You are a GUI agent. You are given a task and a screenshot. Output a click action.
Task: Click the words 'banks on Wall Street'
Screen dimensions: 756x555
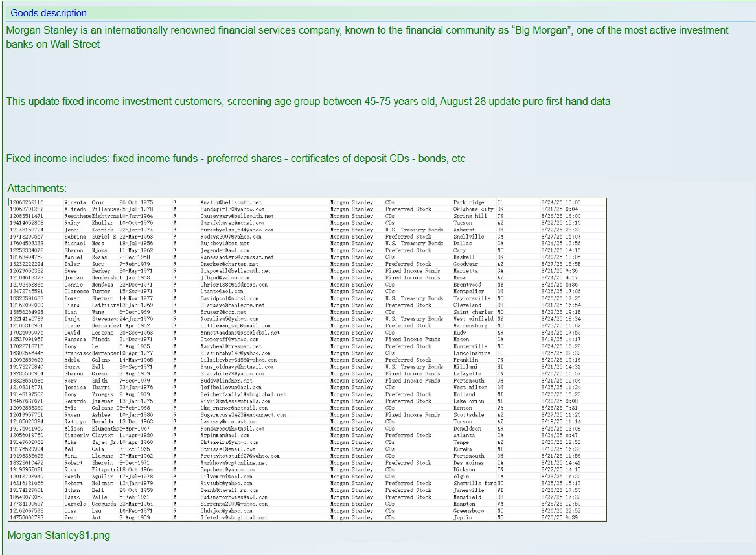tap(53, 45)
